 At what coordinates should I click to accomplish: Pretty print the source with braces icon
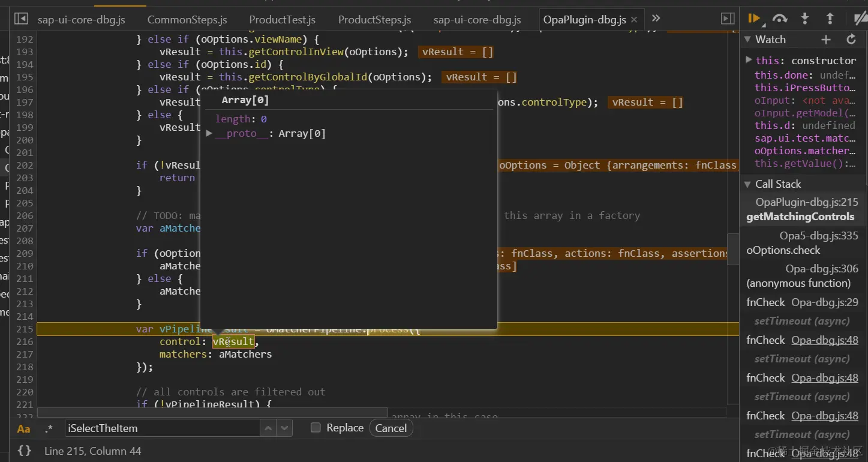point(24,451)
